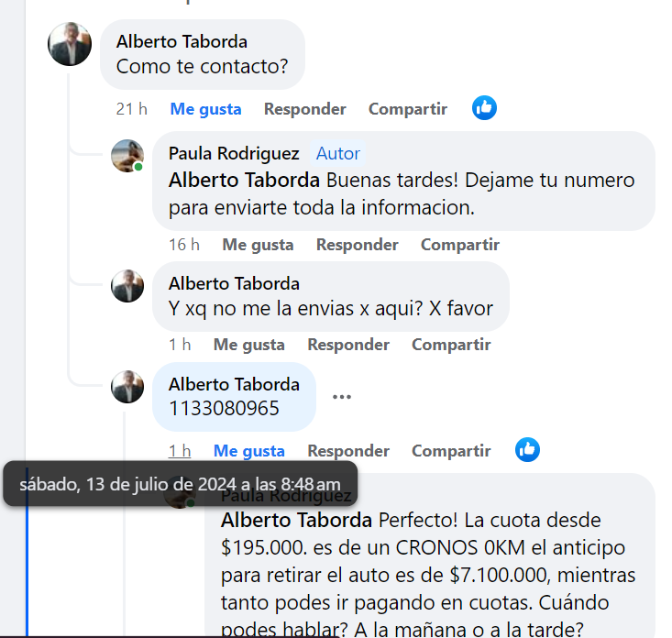The height and width of the screenshot is (638, 672).
Task: Click Alberto's avatar beside 'Y xq no me la envias'
Action: click(127, 286)
